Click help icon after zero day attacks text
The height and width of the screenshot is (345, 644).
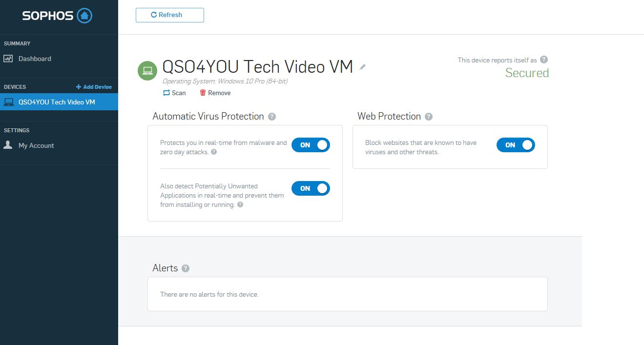213,152
